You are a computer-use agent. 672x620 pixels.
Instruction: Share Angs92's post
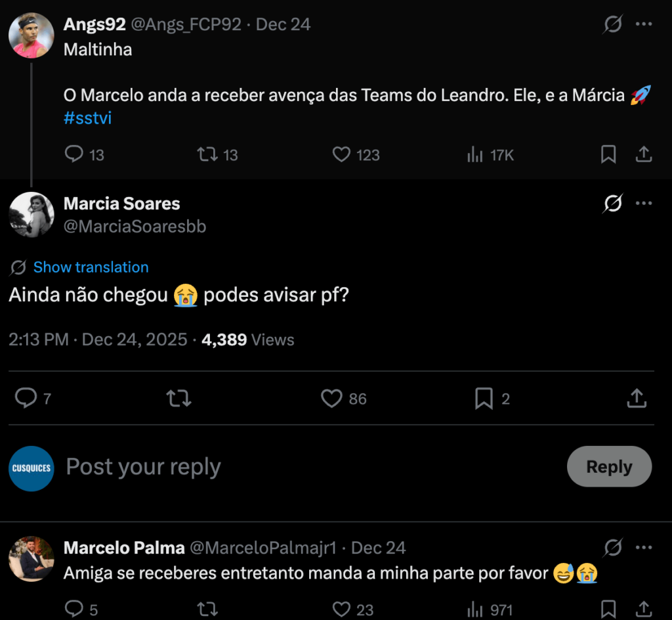pos(644,154)
